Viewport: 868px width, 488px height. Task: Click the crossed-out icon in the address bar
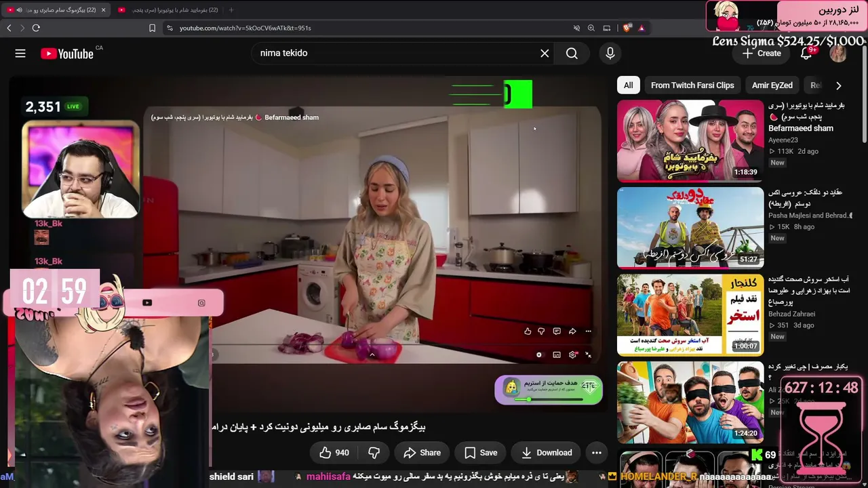(x=576, y=28)
